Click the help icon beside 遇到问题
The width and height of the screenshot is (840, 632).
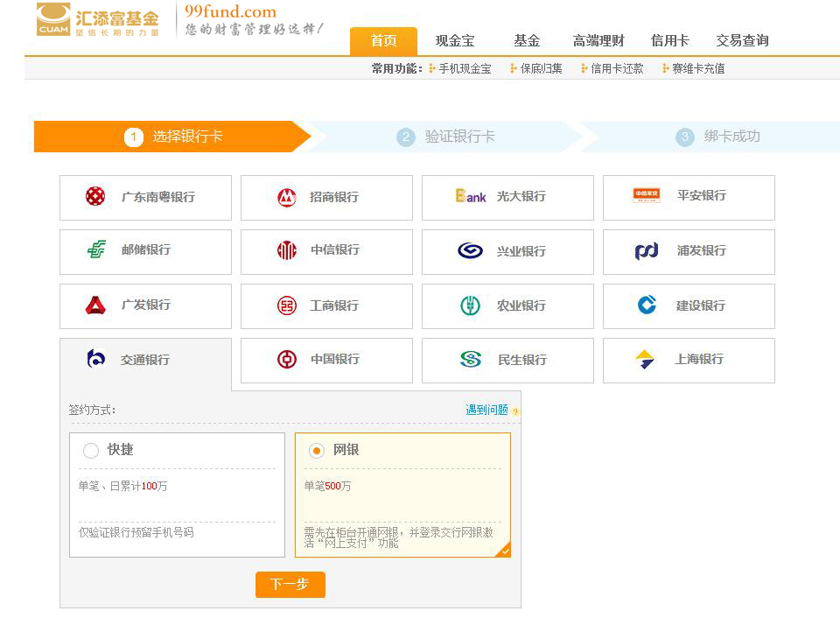coord(515,411)
